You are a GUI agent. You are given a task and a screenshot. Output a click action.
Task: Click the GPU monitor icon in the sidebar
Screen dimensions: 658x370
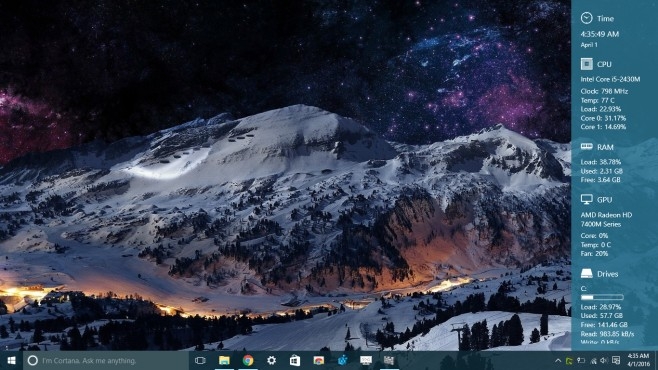click(586, 199)
